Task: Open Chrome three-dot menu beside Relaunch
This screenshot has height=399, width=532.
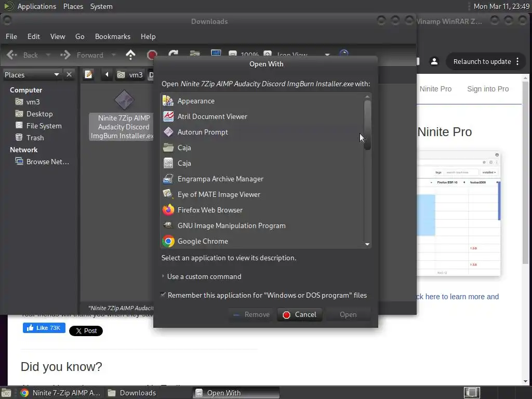Action: (517, 61)
